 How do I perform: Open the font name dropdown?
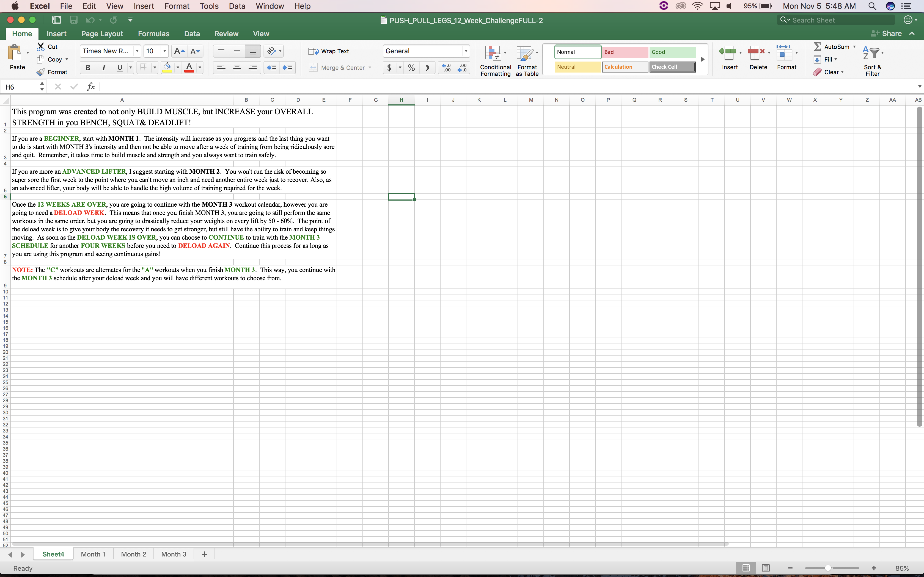pos(137,51)
